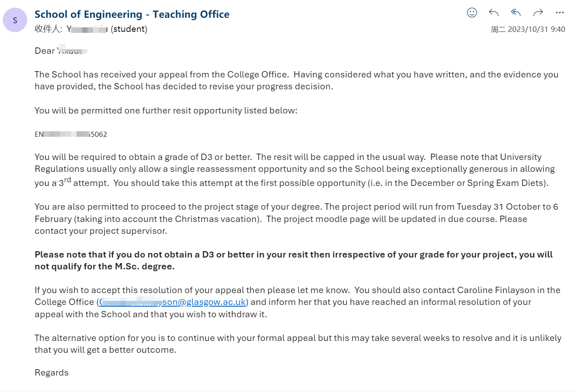Viewport: 577px width, 392px height.
Task: Click the paragraph about proceeding to project stage
Action: pos(296,219)
